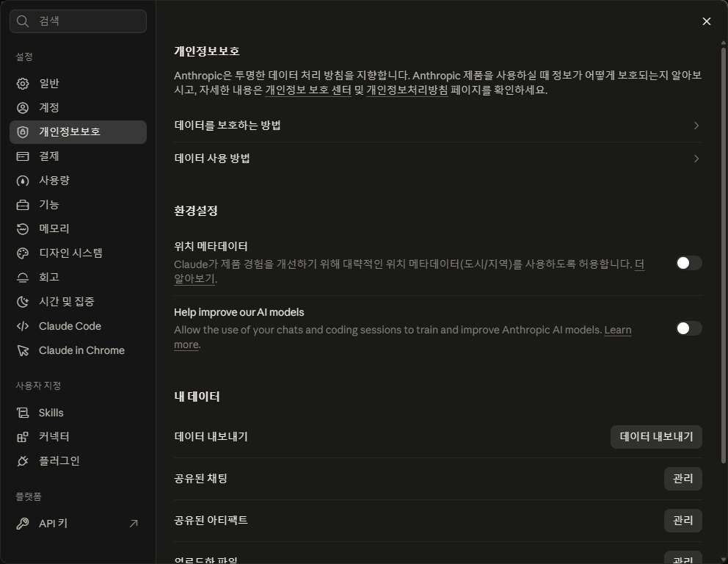Screen dimensions: 728x564
Task: Click the toolbox icon beside 기능
Action: coord(23,204)
